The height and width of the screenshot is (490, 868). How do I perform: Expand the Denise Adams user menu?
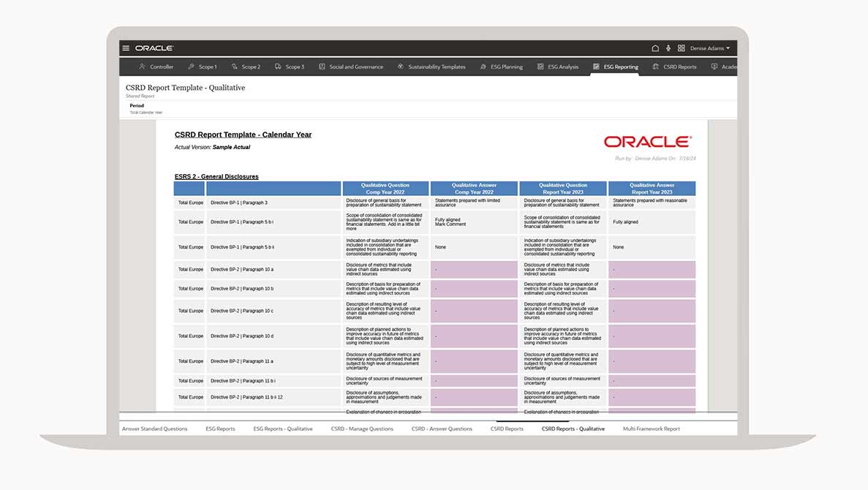point(709,48)
